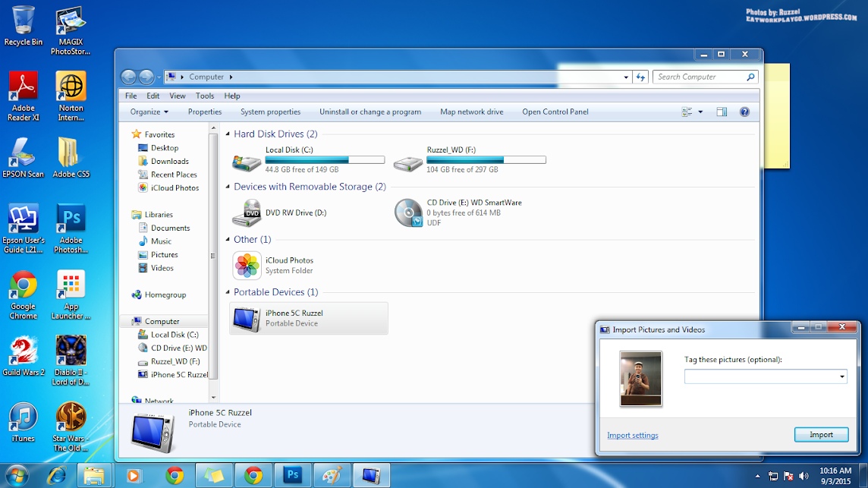
Task: Open the Help menu
Action: 232,96
